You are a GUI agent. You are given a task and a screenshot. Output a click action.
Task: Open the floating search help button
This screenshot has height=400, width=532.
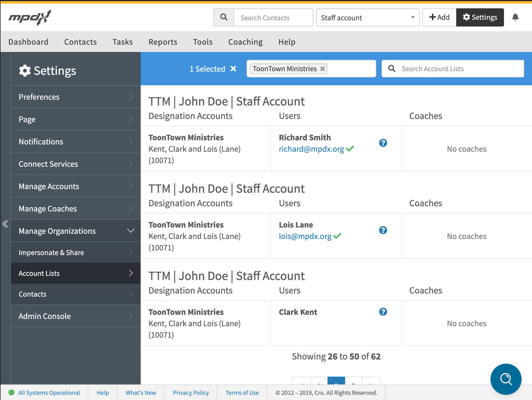click(506, 379)
